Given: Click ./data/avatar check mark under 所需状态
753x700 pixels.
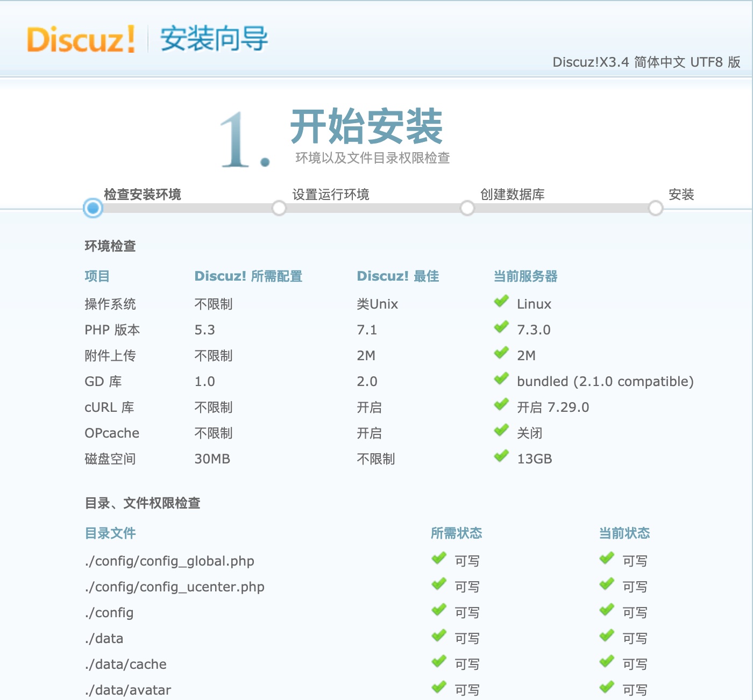Looking at the screenshot, I should coord(439,688).
